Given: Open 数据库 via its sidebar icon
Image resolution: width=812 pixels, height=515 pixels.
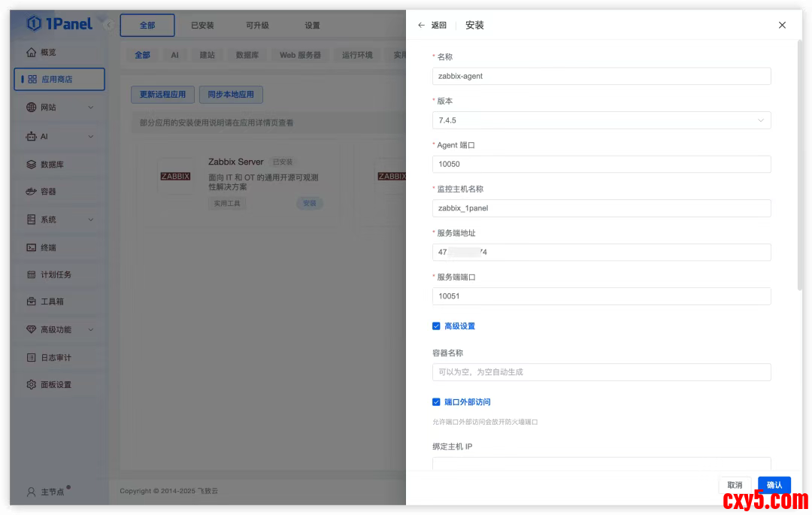Looking at the screenshot, I should click(31, 164).
